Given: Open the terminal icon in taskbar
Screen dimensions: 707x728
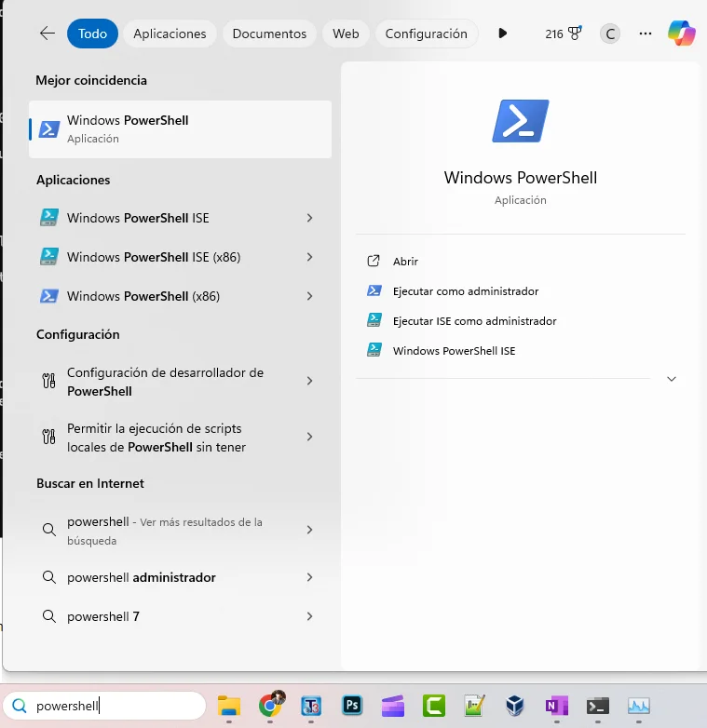Looking at the screenshot, I should (x=597, y=706).
